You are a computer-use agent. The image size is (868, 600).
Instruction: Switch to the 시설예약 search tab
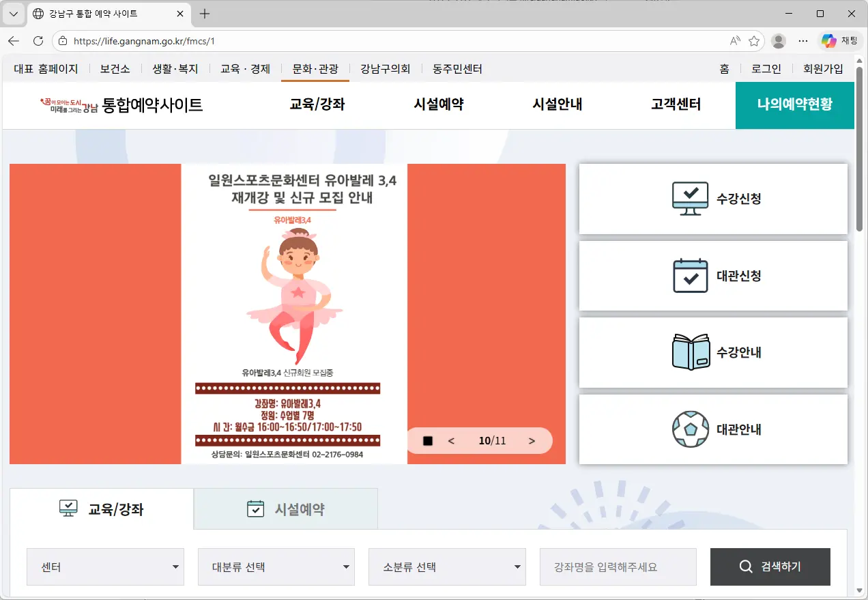coord(285,509)
